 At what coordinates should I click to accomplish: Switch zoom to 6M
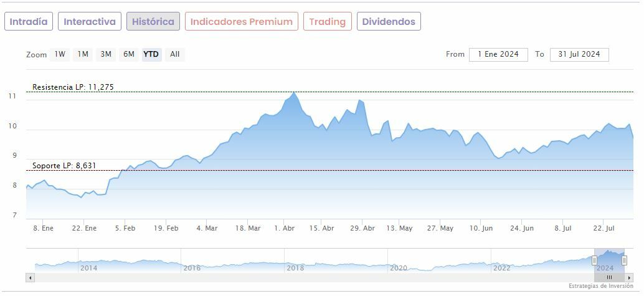pyautogui.click(x=129, y=54)
